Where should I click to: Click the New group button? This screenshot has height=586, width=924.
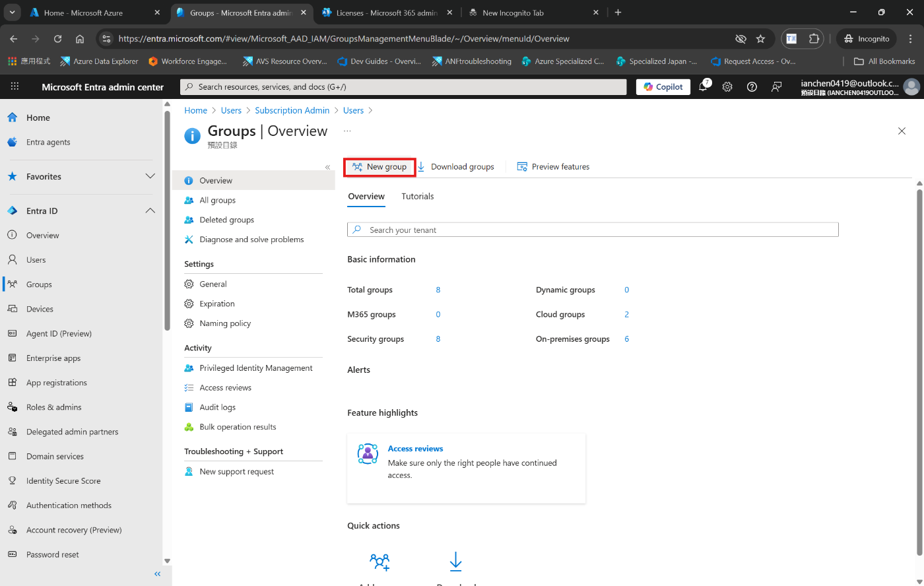(x=379, y=167)
